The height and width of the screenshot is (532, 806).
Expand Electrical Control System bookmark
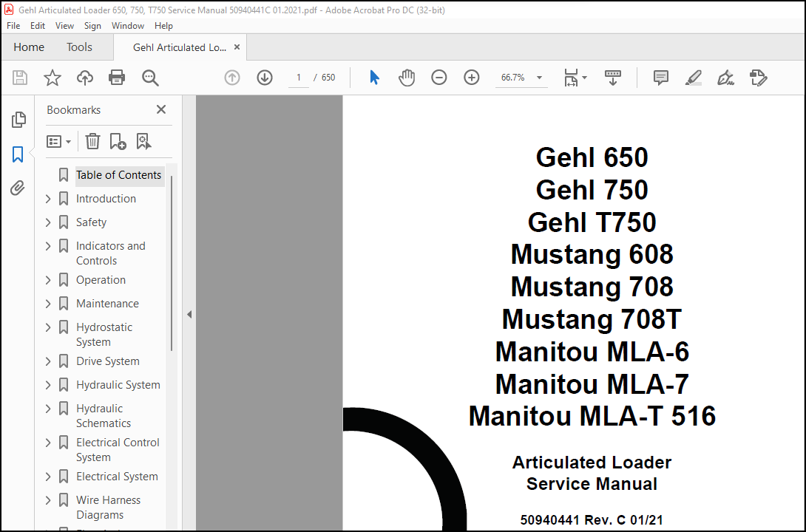click(48, 442)
